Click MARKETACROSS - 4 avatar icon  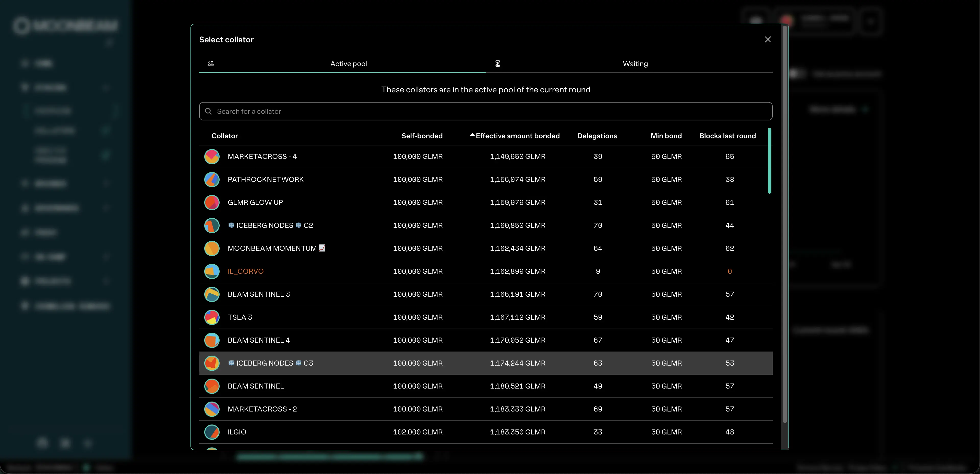[x=212, y=157]
